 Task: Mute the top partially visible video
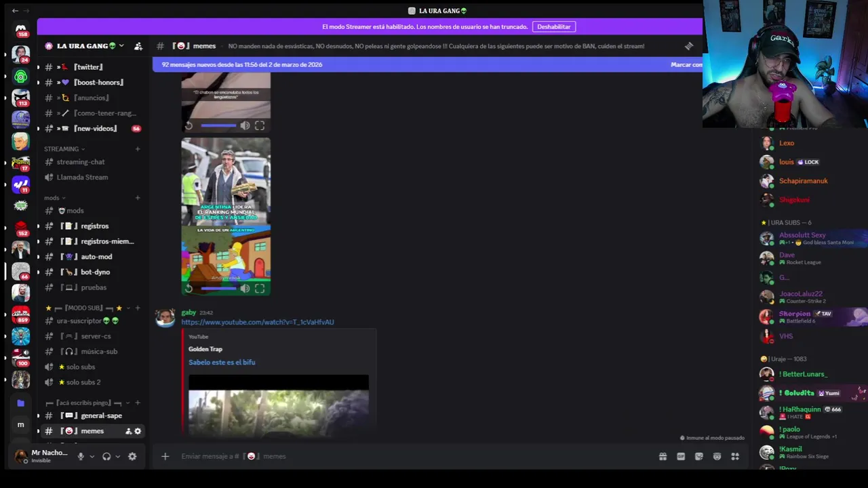pos(245,125)
